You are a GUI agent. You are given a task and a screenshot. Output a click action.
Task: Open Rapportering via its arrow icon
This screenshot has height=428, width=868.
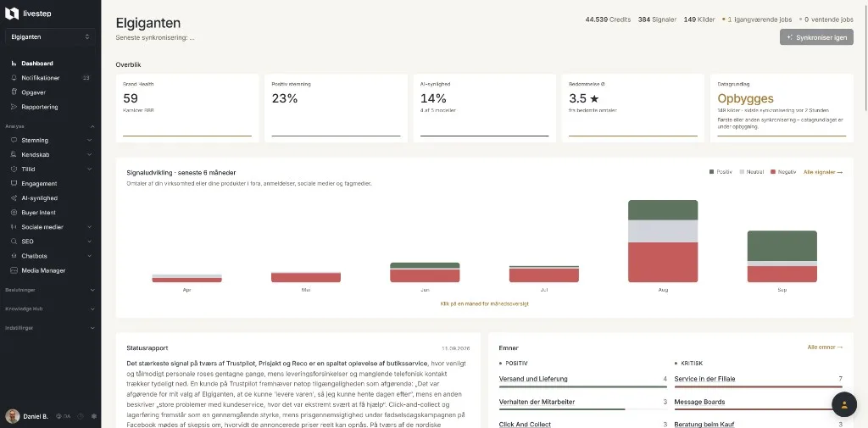point(14,107)
